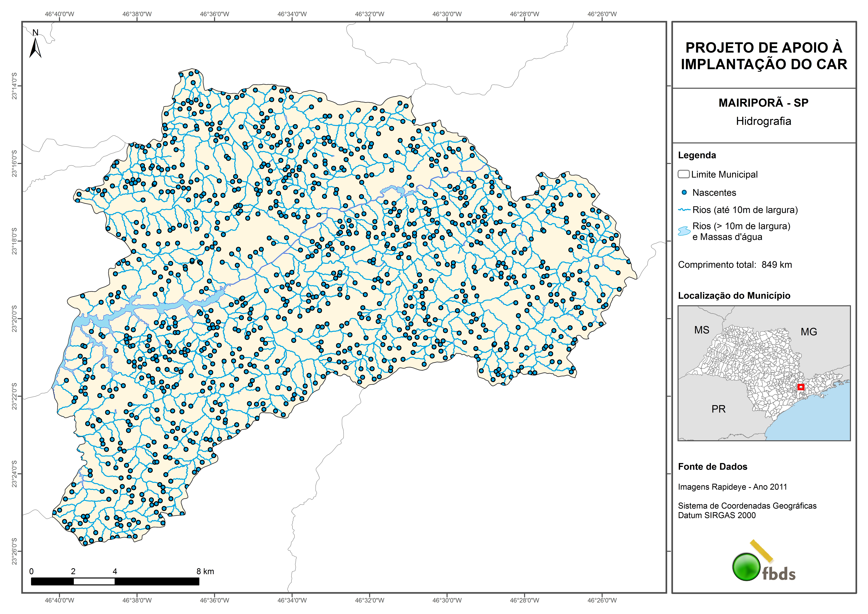The width and height of the screenshot is (868, 614).
Task: Click the São Paulo state inset map
Action: tap(764, 373)
